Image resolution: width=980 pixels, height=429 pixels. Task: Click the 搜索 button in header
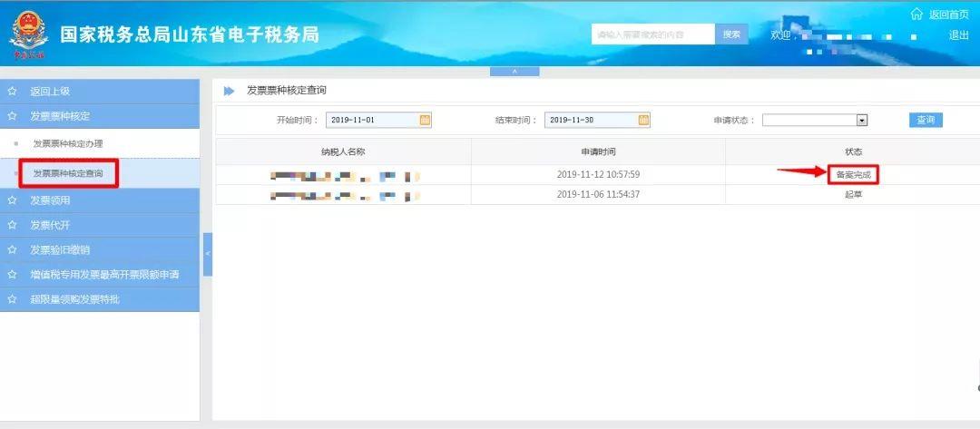click(731, 34)
